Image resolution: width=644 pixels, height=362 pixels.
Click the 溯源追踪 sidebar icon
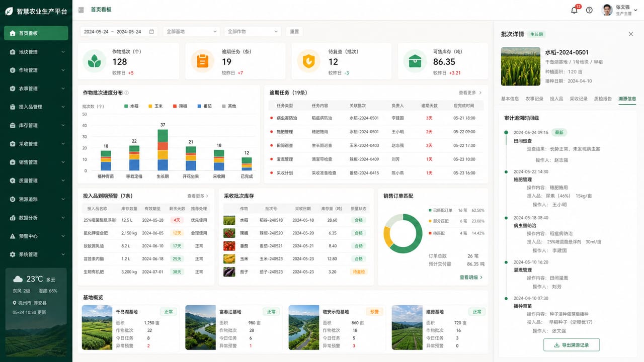coord(13,199)
